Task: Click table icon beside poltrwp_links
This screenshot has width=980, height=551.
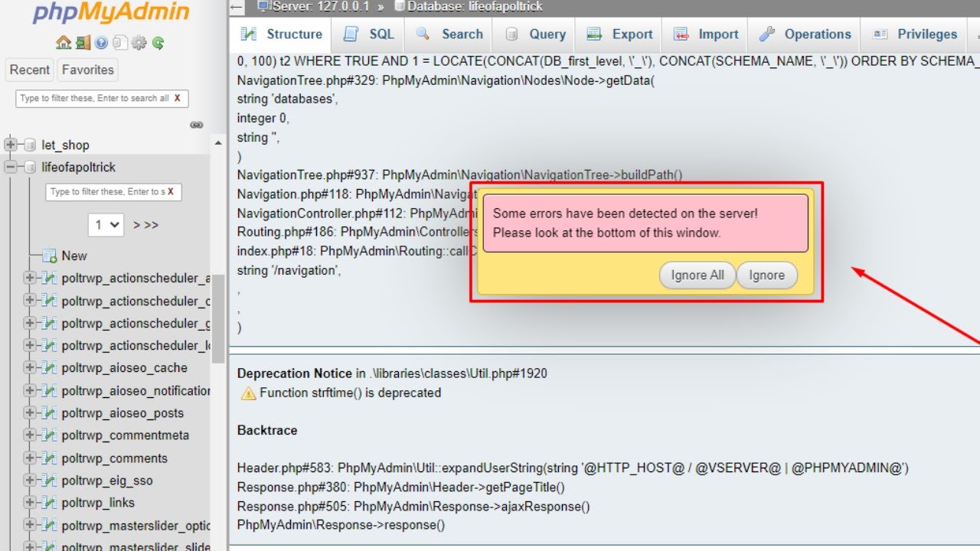Action: [50, 503]
